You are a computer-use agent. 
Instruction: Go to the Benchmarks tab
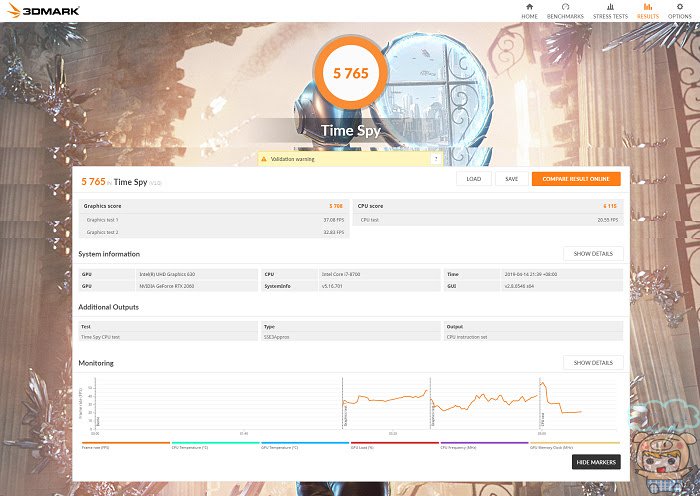[565, 11]
